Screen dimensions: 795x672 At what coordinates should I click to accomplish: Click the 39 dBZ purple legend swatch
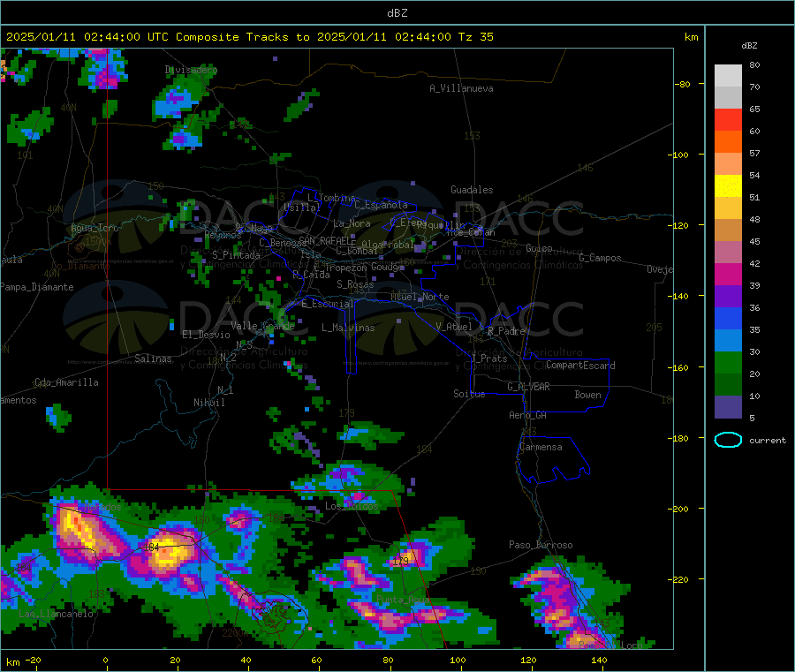point(728,296)
